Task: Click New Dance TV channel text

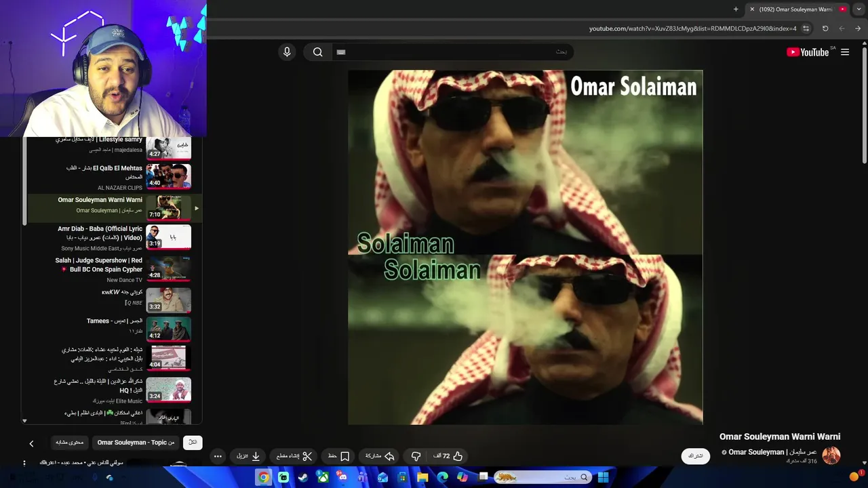Action: pos(125,280)
